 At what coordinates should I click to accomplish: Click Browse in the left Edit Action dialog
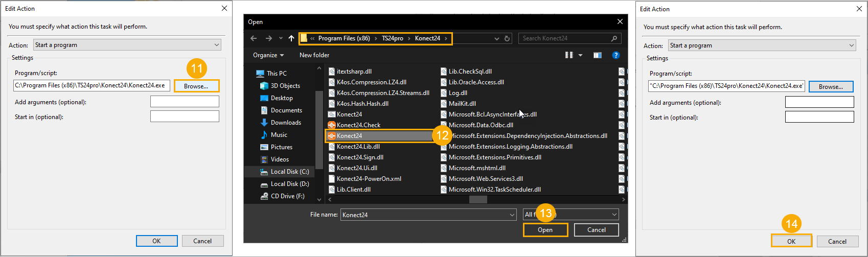tap(196, 86)
